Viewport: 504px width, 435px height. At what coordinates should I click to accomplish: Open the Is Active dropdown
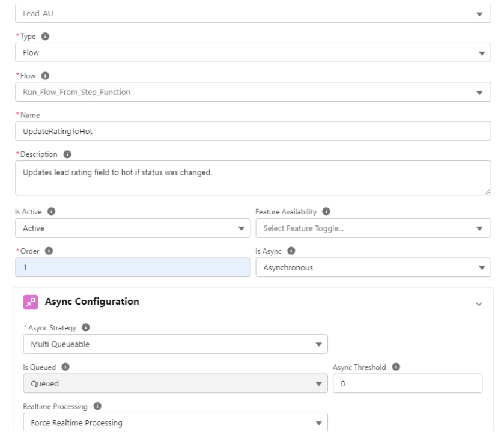point(132,228)
